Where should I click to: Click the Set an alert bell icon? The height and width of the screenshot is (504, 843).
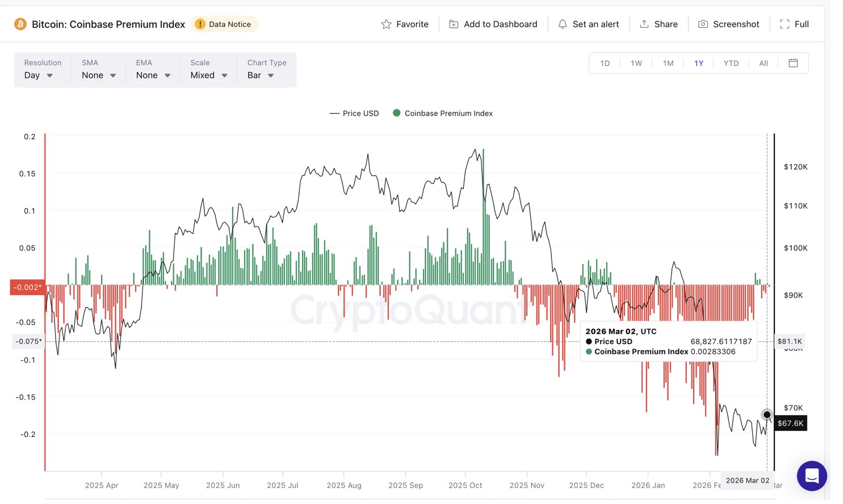click(x=563, y=24)
